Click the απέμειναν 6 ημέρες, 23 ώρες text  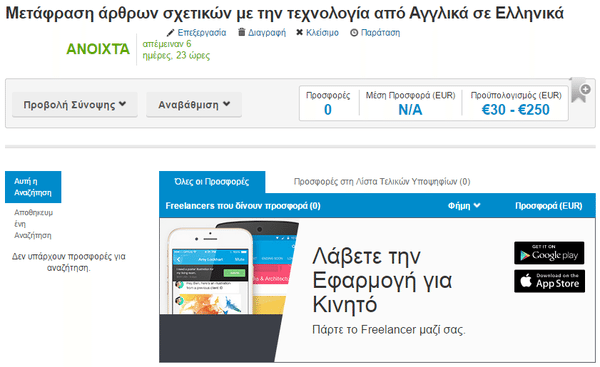click(176, 50)
